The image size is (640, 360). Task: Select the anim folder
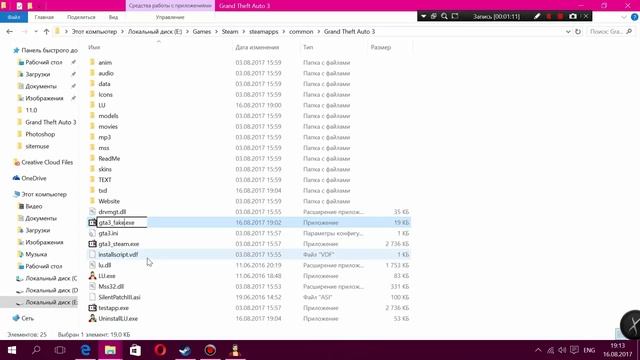(105, 62)
